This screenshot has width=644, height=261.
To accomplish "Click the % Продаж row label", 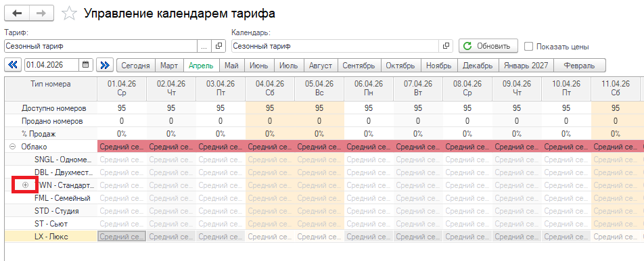I will (38, 134).
